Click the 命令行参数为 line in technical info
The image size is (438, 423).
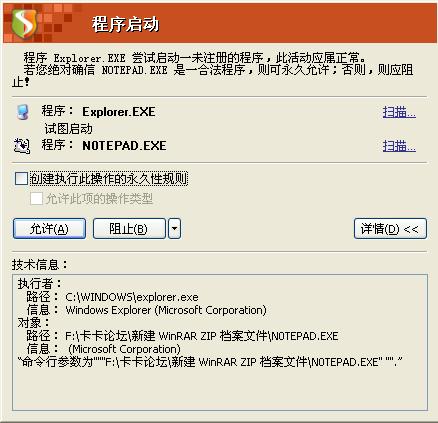210,362
